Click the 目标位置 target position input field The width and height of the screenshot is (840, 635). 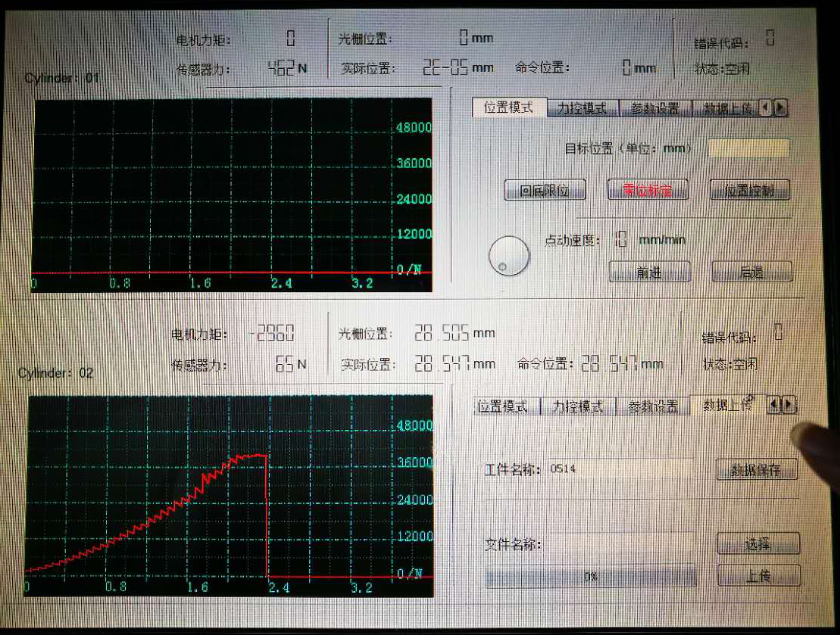[748, 149]
